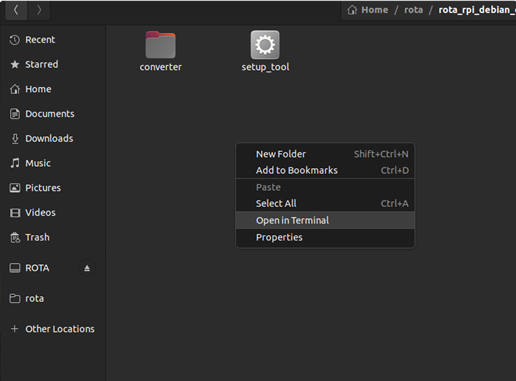Click the rota_rpi_debian path segment
This screenshot has height=381, width=516.
click(x=477, y=10)
